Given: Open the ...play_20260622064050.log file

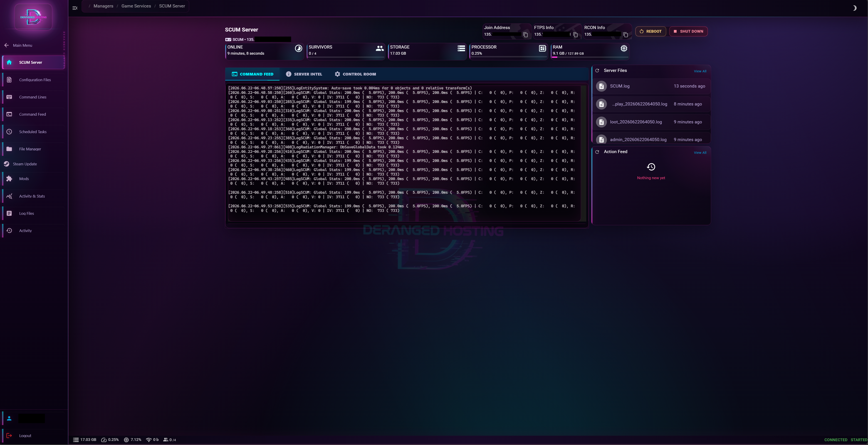Looking at the screenshot, I should [651, 104].
